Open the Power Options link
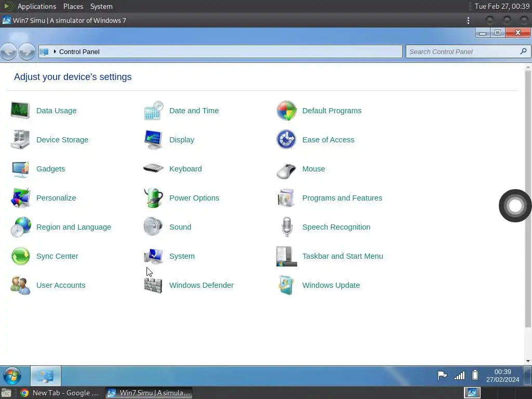 point(194,198)
